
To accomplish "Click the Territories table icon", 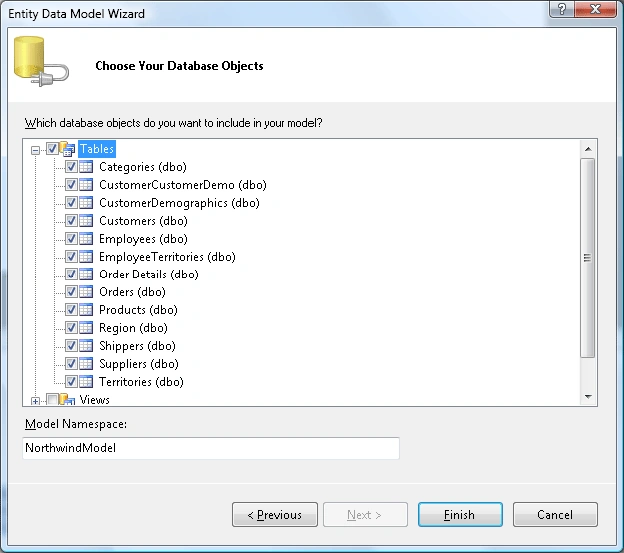I will point(86,382).
